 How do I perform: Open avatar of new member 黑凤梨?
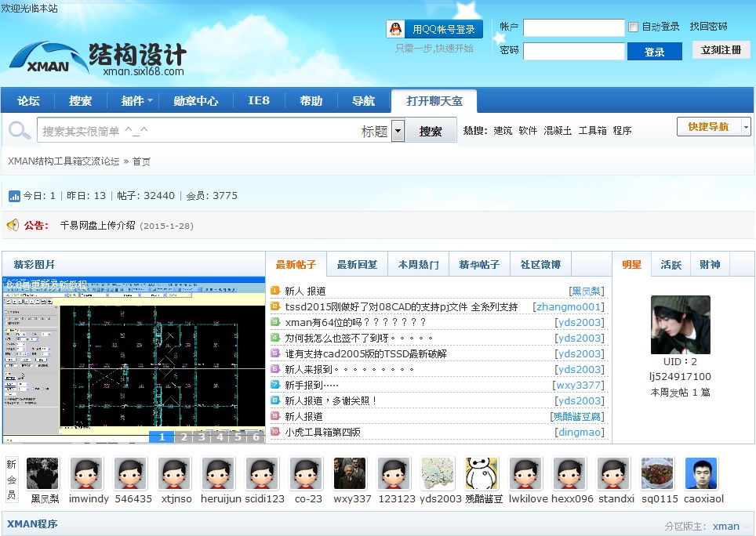pos(43,473)
